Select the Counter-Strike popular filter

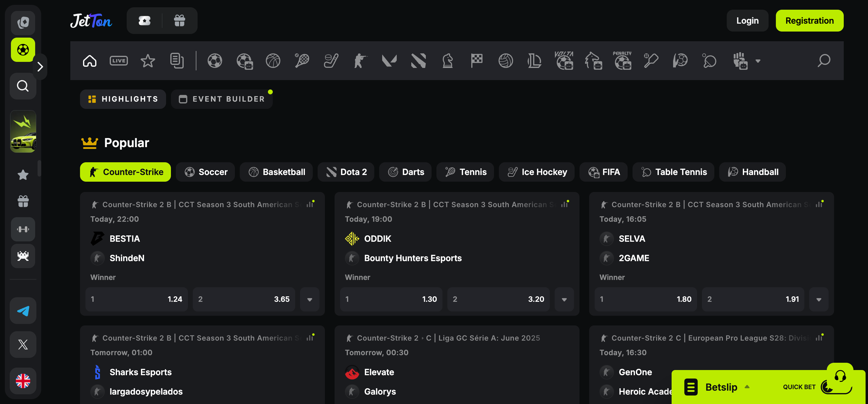(x=125, y=172)
